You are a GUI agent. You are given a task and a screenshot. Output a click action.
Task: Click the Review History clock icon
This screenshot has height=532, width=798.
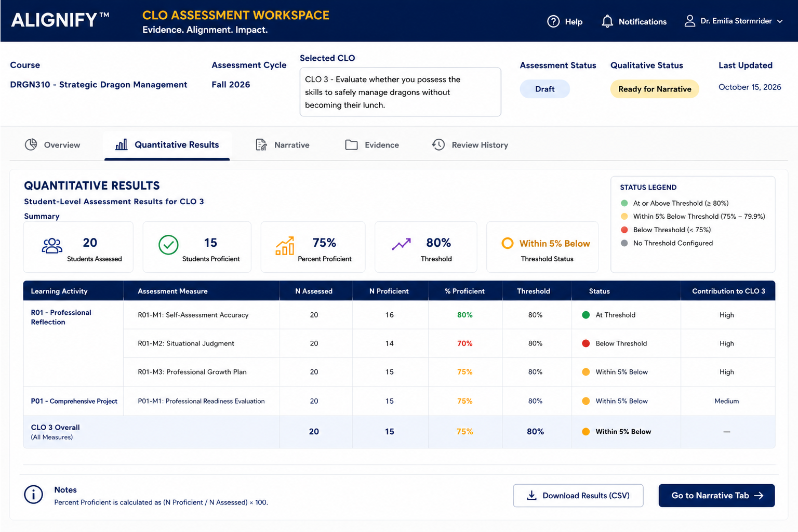pos(438,144)
